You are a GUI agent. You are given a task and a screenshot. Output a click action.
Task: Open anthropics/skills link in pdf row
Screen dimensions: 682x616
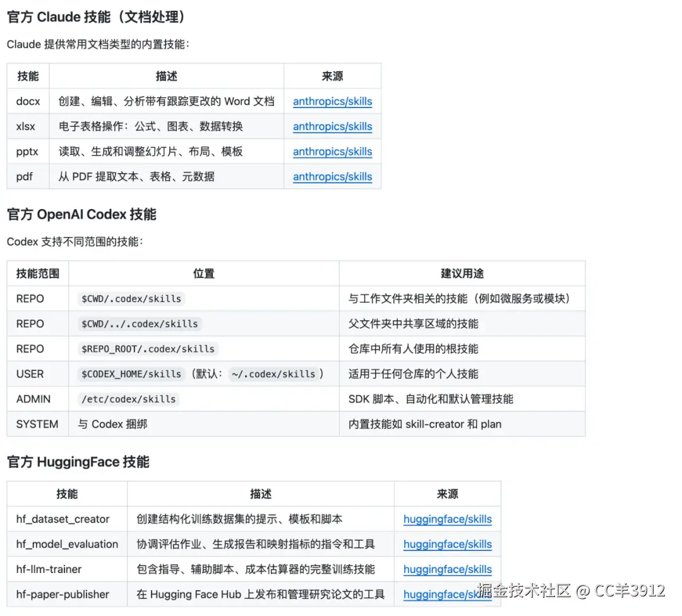(332, 177)
